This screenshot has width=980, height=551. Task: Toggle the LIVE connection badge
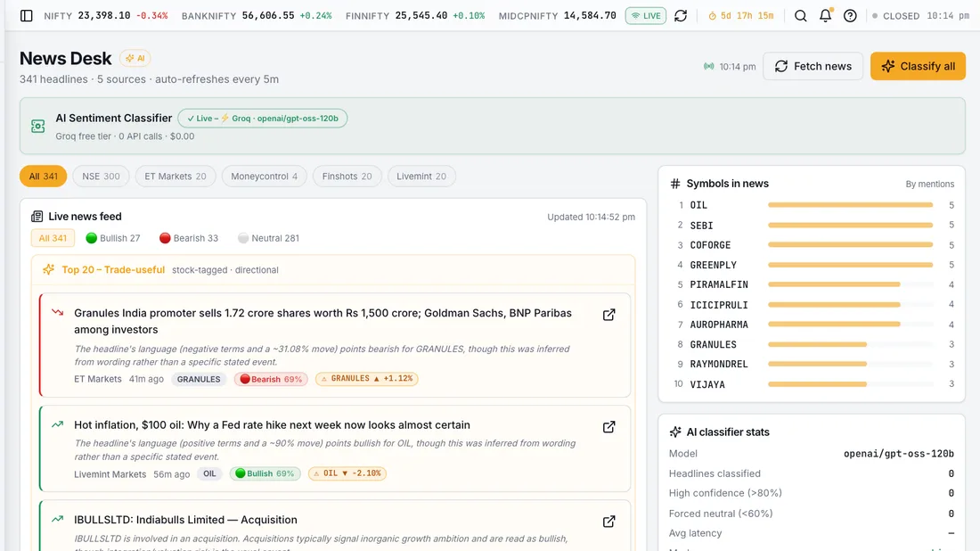pos(646,16)
